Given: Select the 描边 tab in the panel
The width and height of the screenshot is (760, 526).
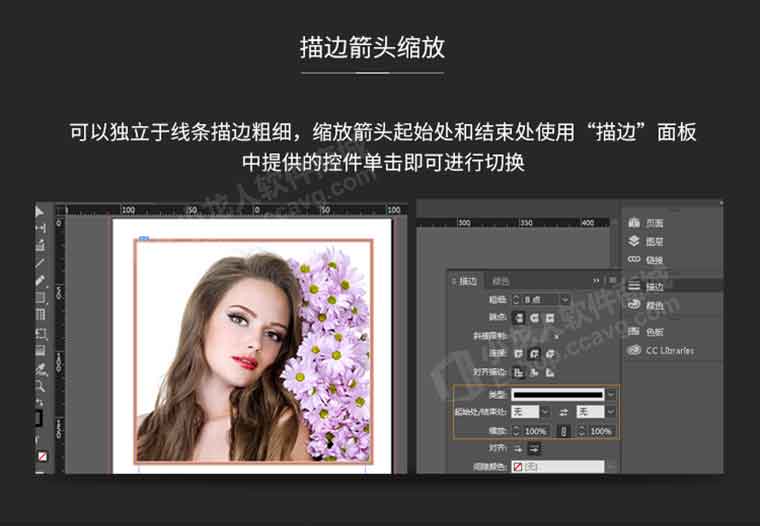Looking at the screenshot, I should [x=467, y=281].
